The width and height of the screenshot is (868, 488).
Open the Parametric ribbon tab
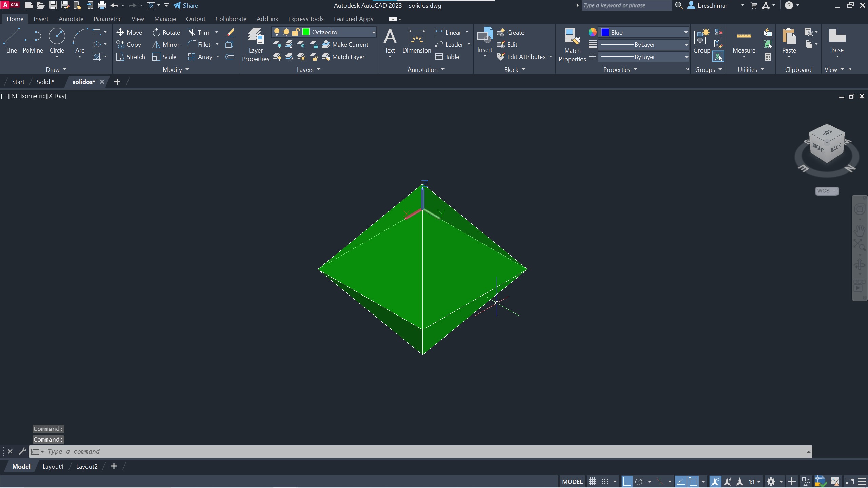click(x=107, y=19)
